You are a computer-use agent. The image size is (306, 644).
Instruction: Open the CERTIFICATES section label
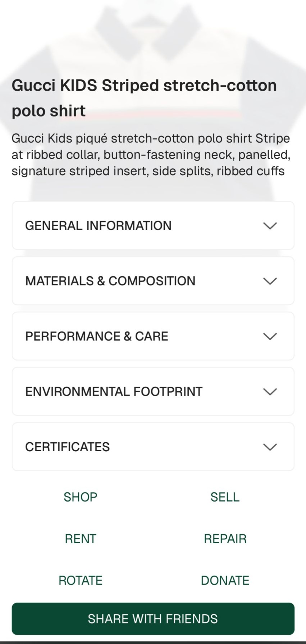point(67,447)
